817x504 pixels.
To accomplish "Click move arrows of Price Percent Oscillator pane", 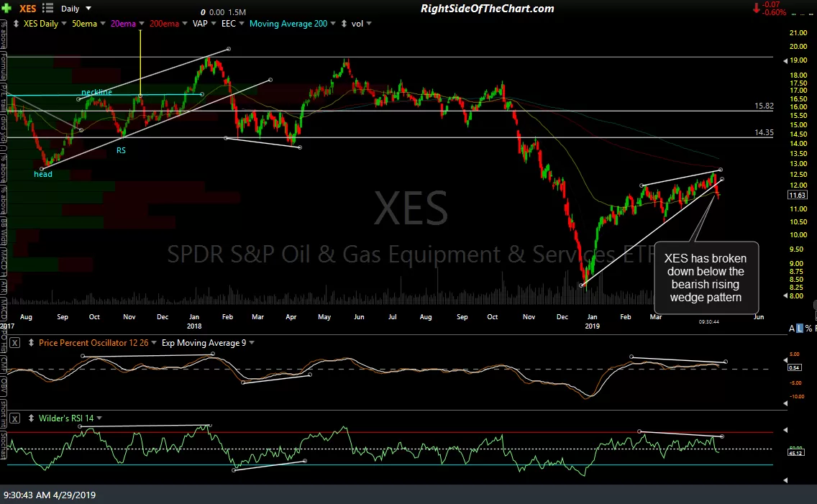I will tap(31, 343).
